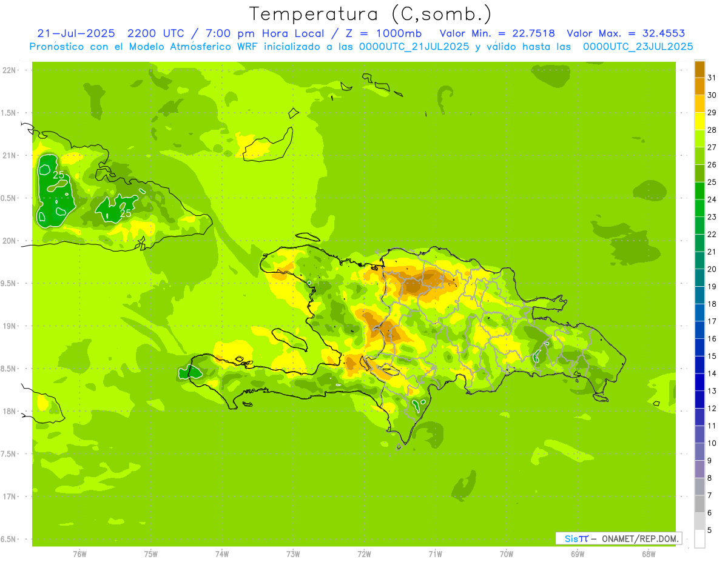Click the legend swatch between 30 and 31

[699, 86]
